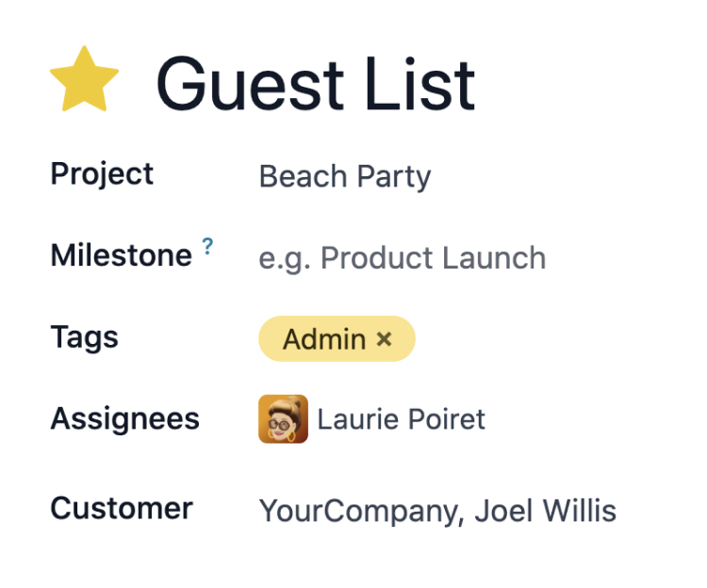The image size is (707, 588).
Task: Click blank area right of Guest List title
Action: point(594,83)
